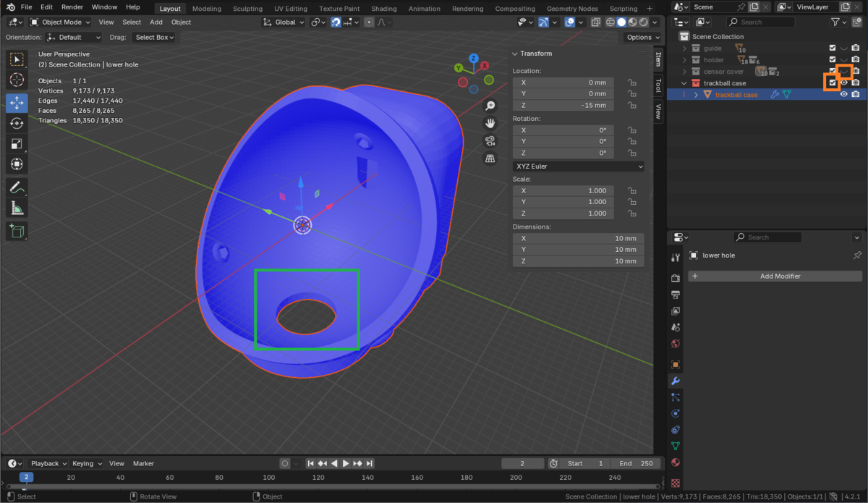The image size is (868, 503).
Task: Activate the Move tool
Action: coord(17,103)
